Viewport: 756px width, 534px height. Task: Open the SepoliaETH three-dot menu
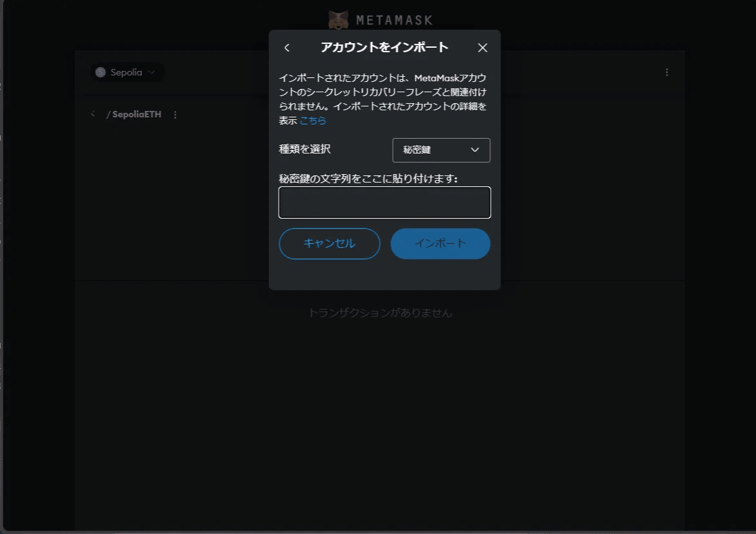[175, 115]
